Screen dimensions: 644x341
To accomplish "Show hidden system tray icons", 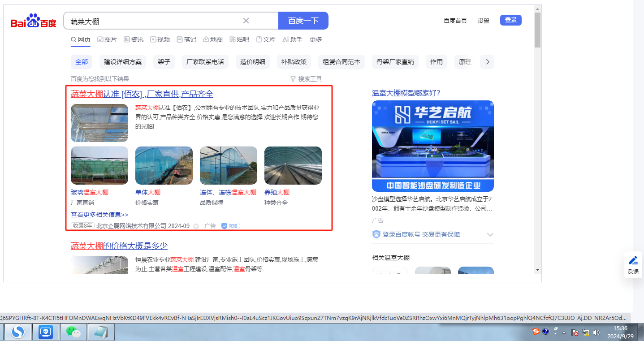I will pos(564,332).
